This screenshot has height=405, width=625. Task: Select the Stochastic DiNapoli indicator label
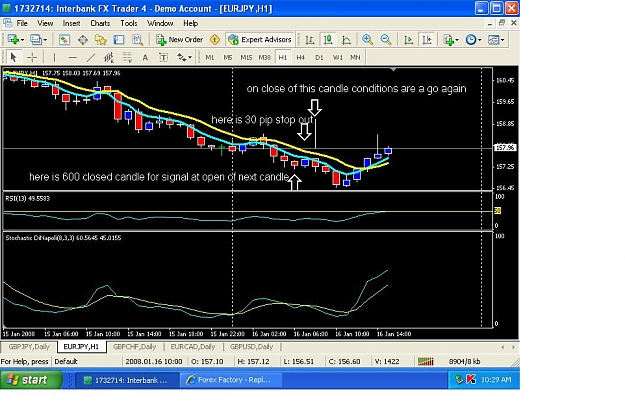click(x=63, y=238)
